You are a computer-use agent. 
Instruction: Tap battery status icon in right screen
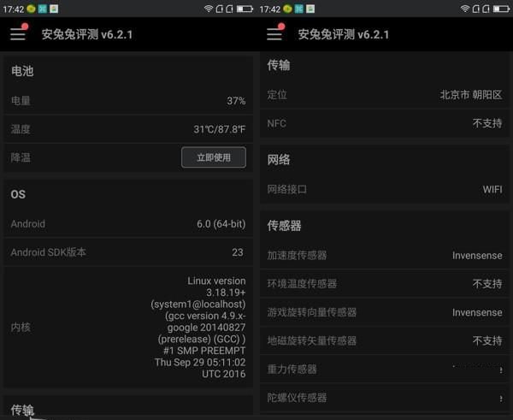tap(501, 9)
